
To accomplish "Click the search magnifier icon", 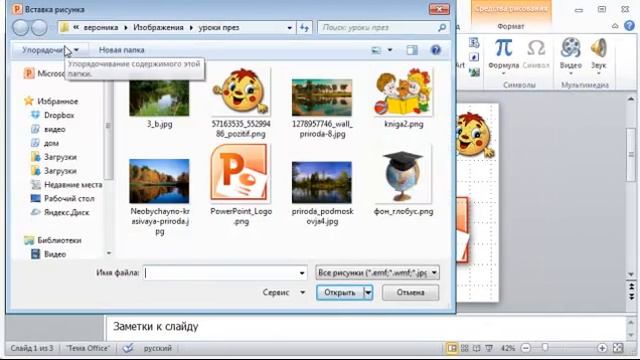I will point(442,28).
